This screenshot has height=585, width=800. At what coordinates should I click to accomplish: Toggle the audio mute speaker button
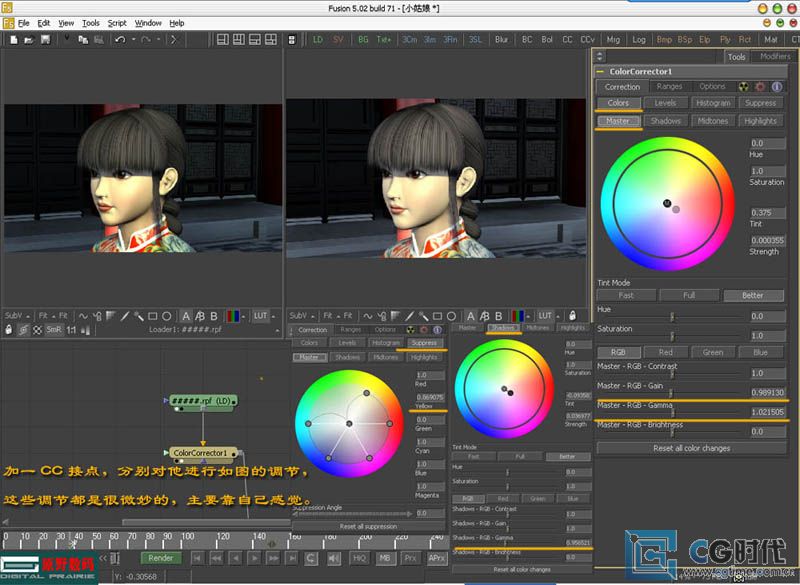click(334, 558)
